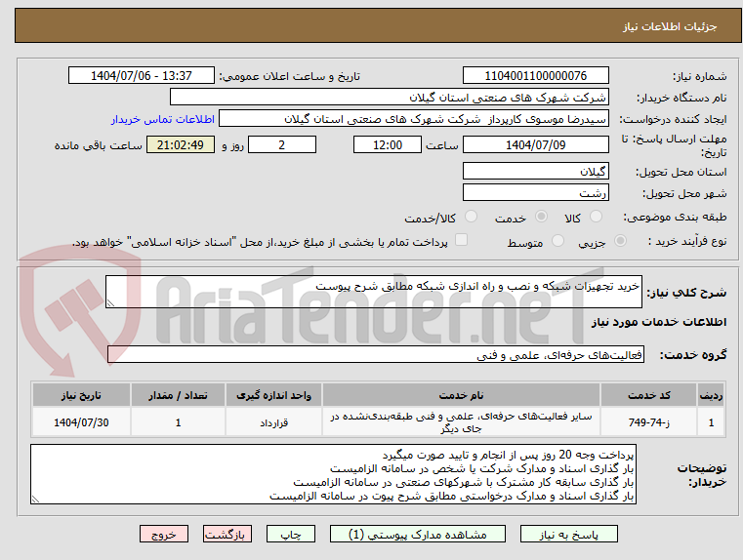The image size is (743, 560).
Task: Select the کالا radio button
Action: click(596, 217)
